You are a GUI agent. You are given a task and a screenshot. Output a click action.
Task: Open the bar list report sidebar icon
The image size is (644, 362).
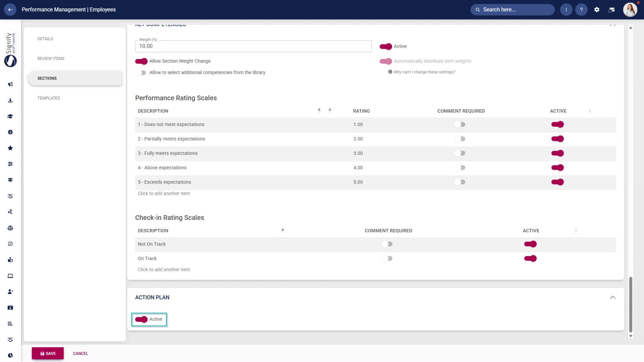10,324
